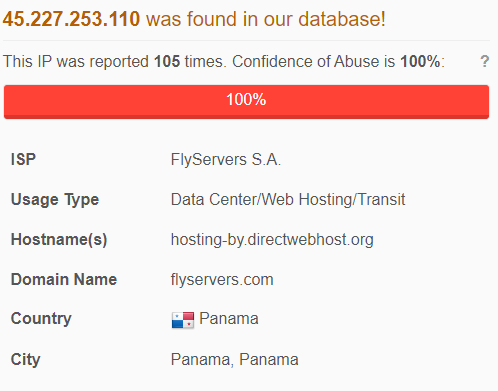Click the Panama, Panama city value
This screenshot has height=391, width=498.
pyautogui.click(x=234, y=360)
